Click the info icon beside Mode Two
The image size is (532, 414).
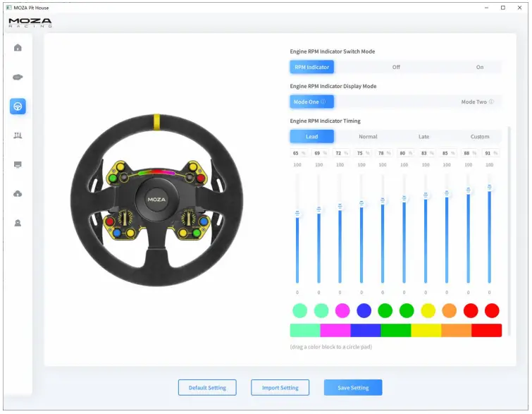click(x=491, y=102)
